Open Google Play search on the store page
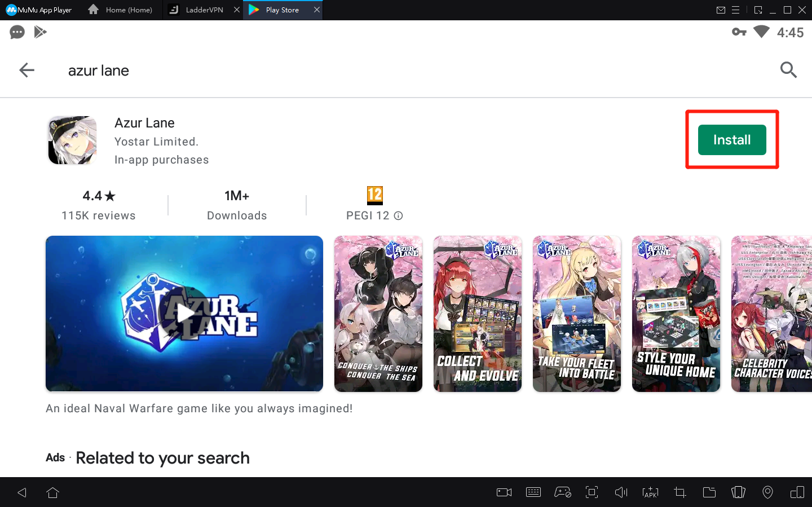 point(788,70)
